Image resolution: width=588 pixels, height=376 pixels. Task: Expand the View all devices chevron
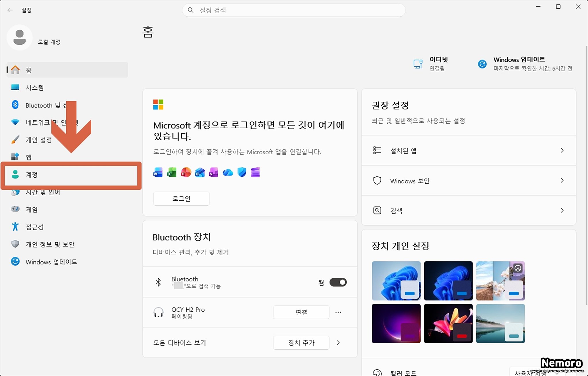click(x=338, y=343)
